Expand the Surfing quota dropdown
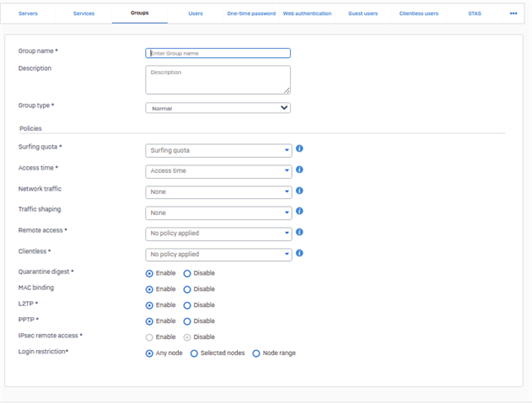 point(219,150)
